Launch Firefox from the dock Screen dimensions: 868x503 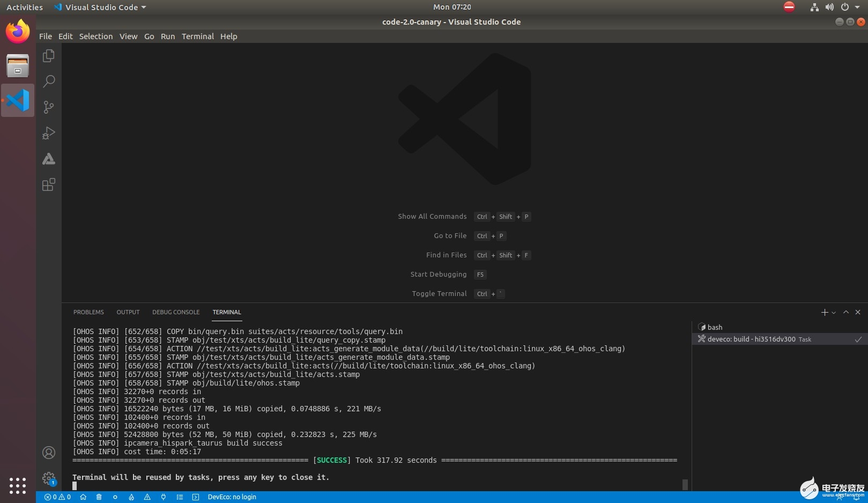click(18, 32)
